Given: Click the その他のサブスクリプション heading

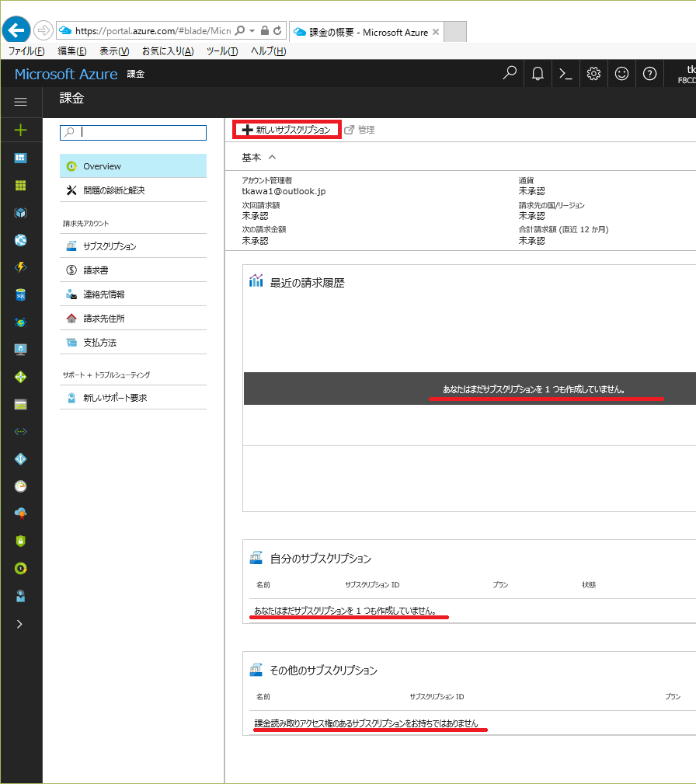Looking at the screenshot, I should tap(323, 671).
